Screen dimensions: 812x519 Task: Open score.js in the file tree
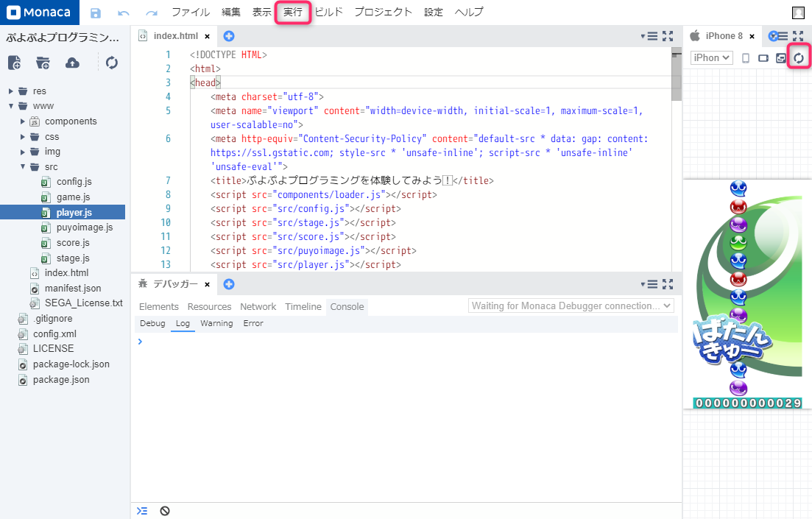click(73, 243)
